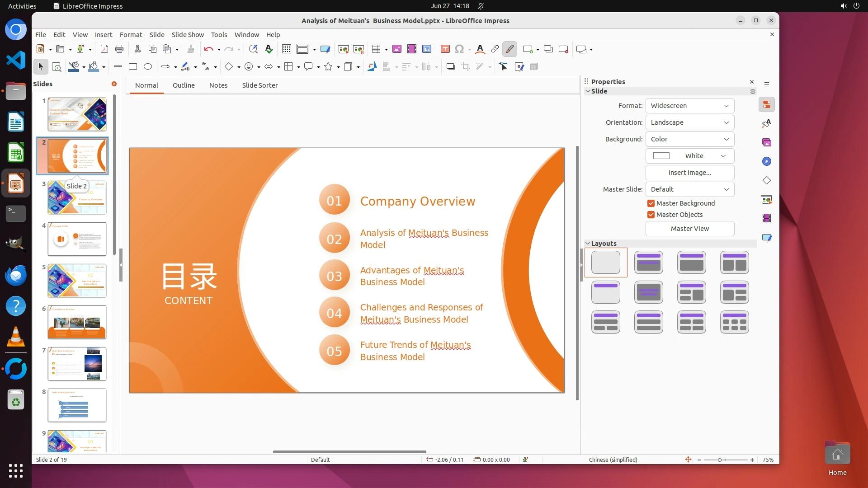
Task: Uncheck the Master Objects checkbox
Action: pyautogui.click(x=651, y=215)
